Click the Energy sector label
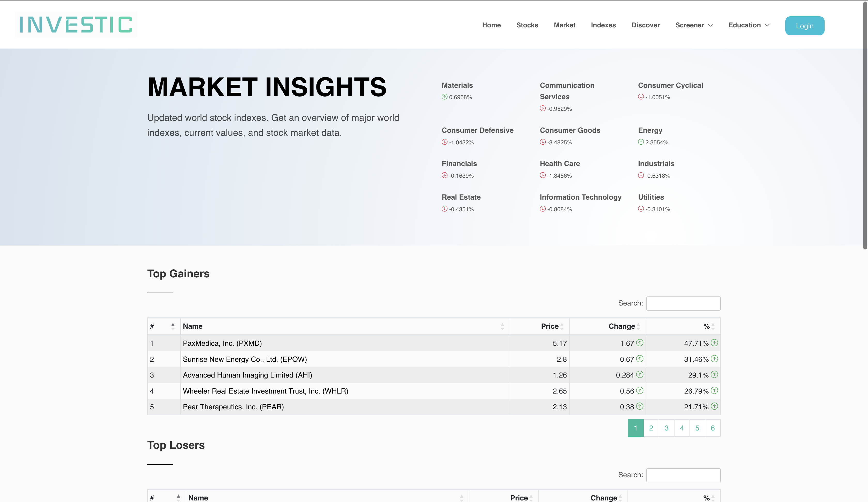The height and width of the screenshot is (502, 868). (650, 130)
